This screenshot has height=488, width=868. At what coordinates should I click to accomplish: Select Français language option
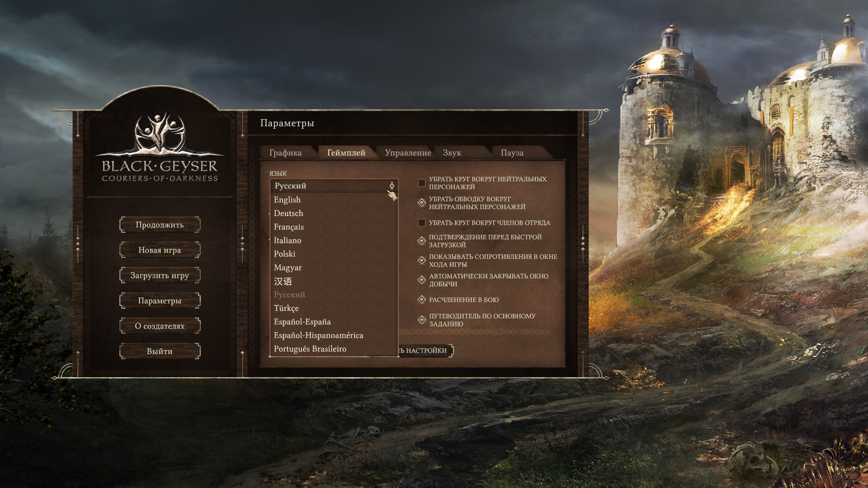pyautogui.click(x=334, y=227)
